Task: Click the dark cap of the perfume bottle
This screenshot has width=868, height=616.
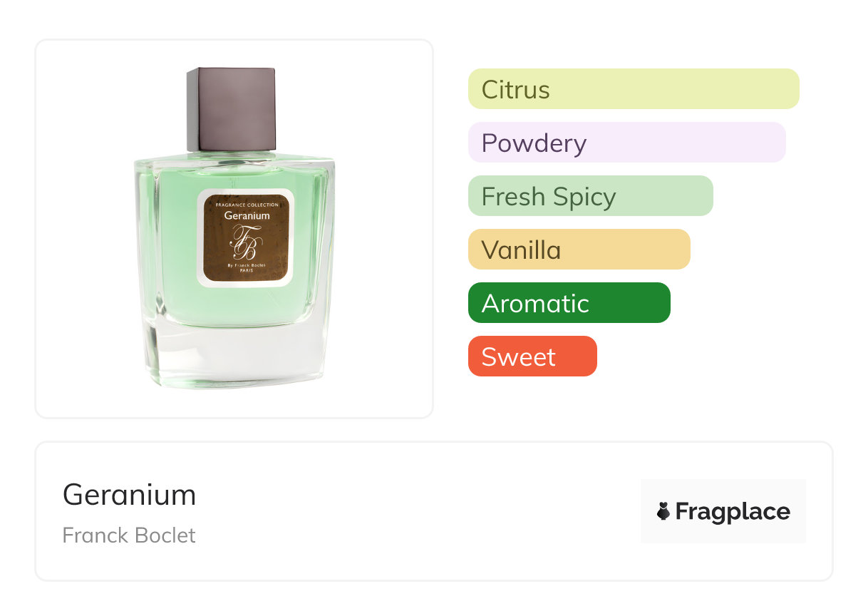Action: click(232, 109)
